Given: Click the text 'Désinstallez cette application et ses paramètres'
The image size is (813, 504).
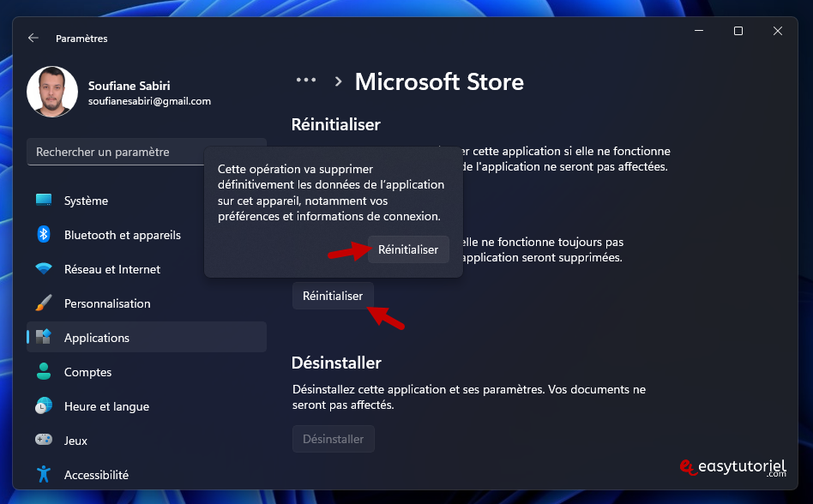Looking at the screenshot, I should (418, 389).
